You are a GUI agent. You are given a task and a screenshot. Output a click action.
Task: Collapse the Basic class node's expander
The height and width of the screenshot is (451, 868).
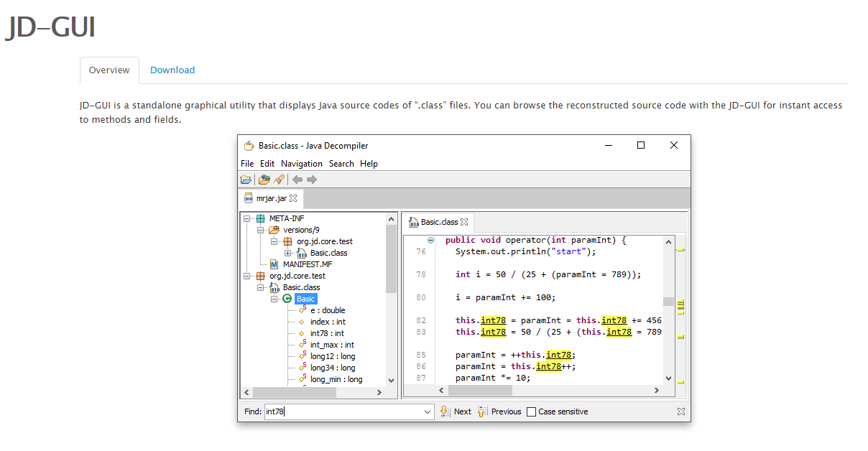coord(274,299)
